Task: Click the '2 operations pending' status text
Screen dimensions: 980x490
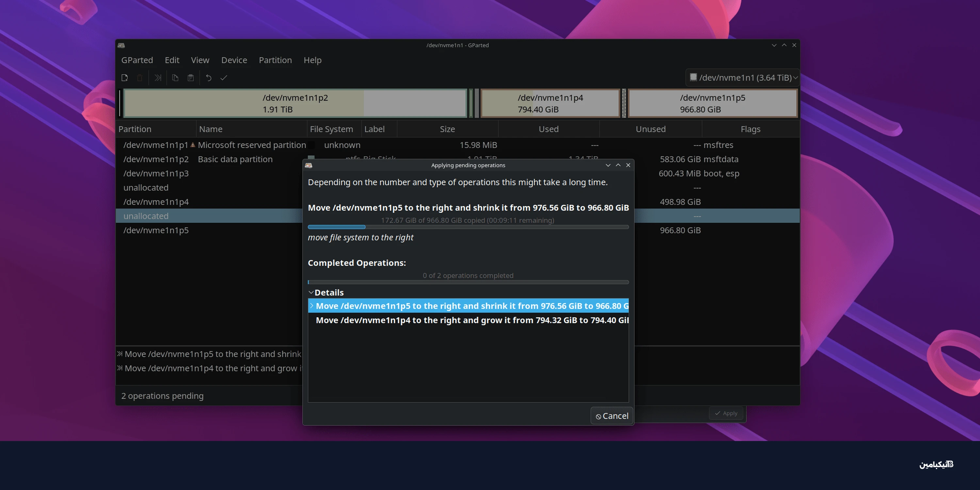Action: tap(162, 396)
